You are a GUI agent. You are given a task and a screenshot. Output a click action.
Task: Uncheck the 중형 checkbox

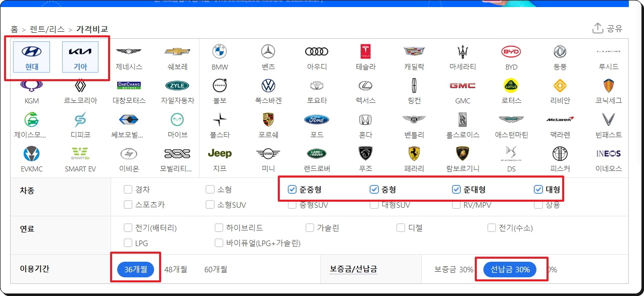tap(374, 190)
